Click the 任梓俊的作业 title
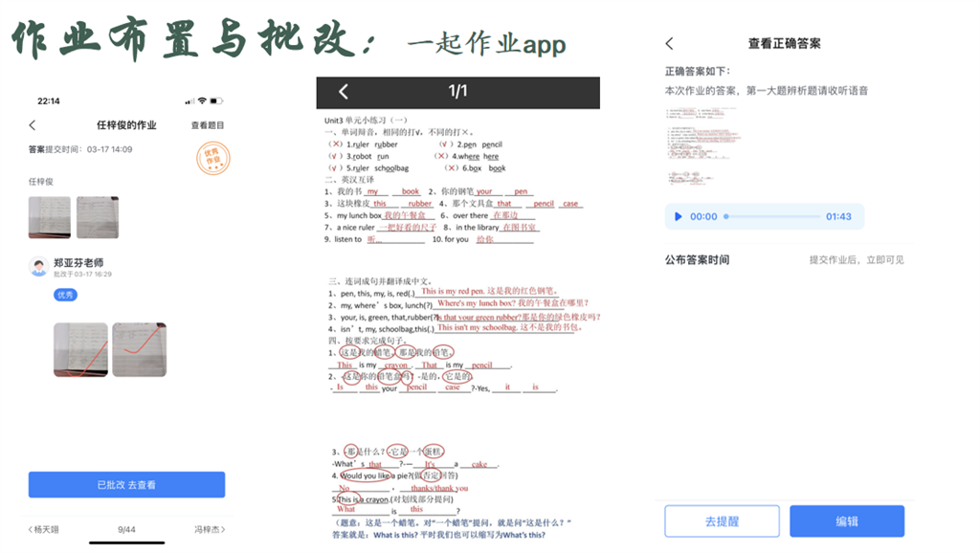 point(126,125)
